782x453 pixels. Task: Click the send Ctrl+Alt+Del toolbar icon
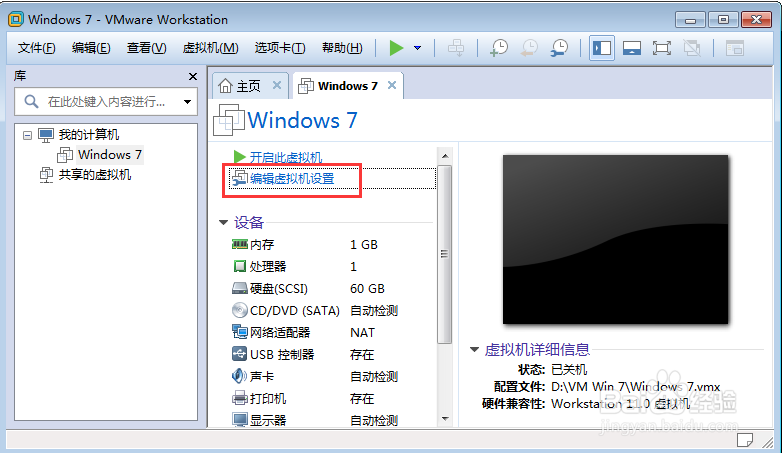(455, 48)
